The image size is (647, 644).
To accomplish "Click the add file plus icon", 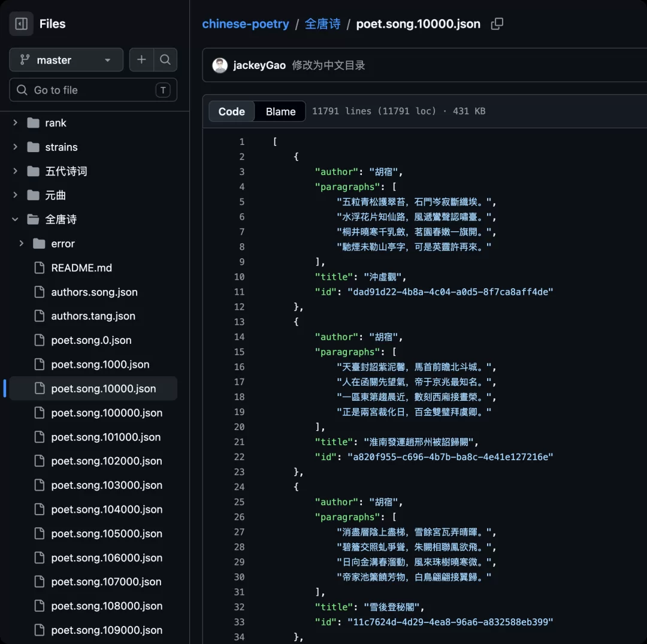I will click(141, 60).
